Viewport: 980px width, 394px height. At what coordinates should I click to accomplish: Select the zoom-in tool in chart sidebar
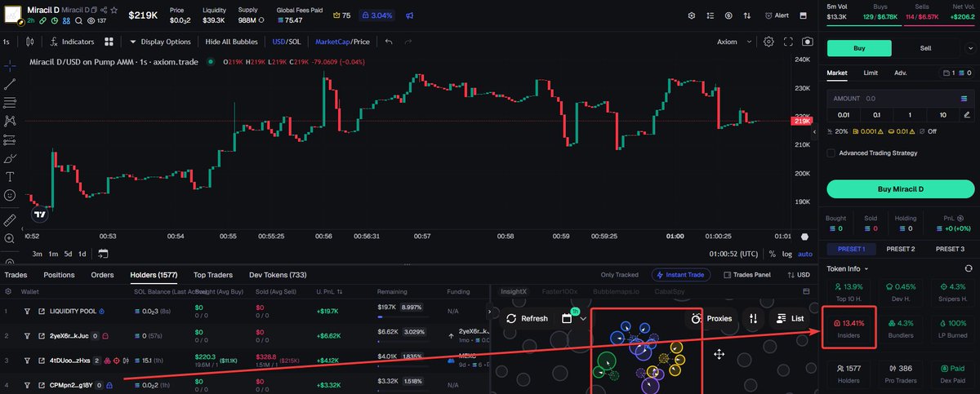[x=10, y=239]
